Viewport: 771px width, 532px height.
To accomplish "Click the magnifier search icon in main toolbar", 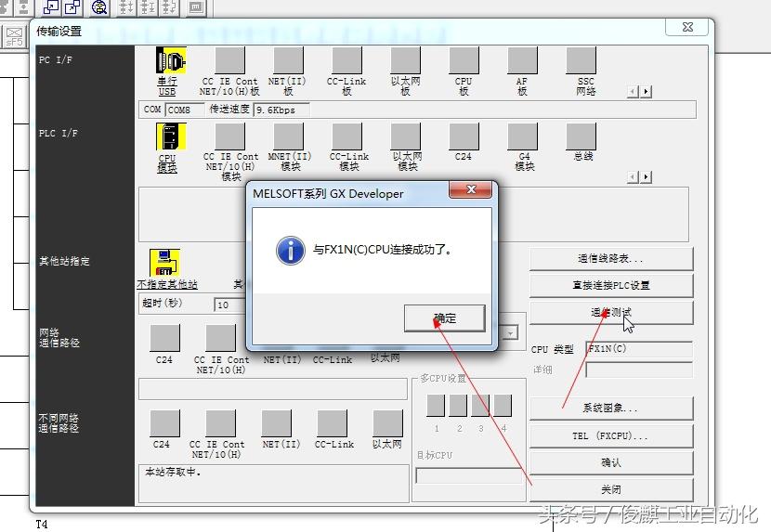I will tap(99, 7).
